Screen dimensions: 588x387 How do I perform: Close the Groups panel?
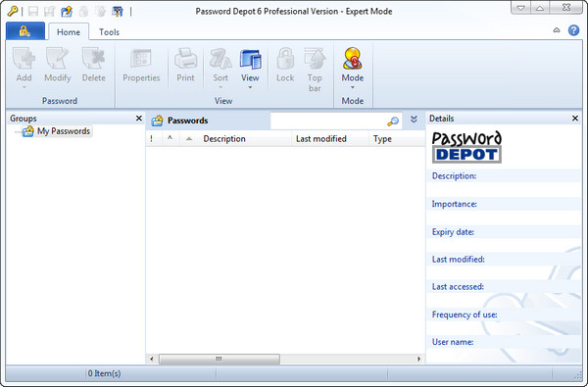pyautogui.click(x=139, y=119)
